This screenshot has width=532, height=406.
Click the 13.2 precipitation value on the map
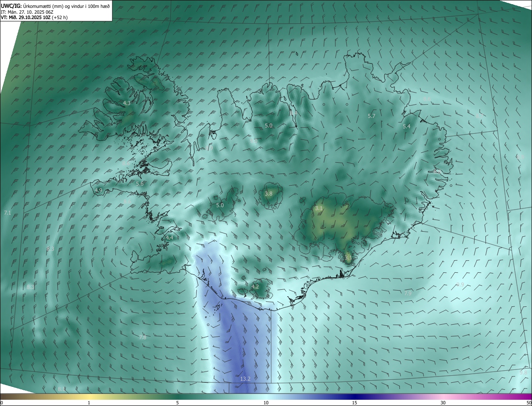[245, 379]
